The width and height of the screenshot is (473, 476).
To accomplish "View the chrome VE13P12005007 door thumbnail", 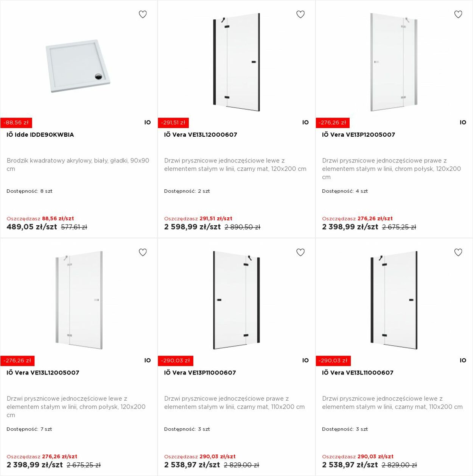I will tap(394, 62).
